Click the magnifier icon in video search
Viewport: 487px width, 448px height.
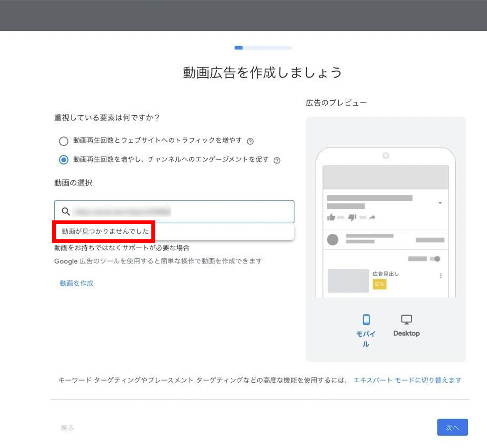[x=66, y=211]
